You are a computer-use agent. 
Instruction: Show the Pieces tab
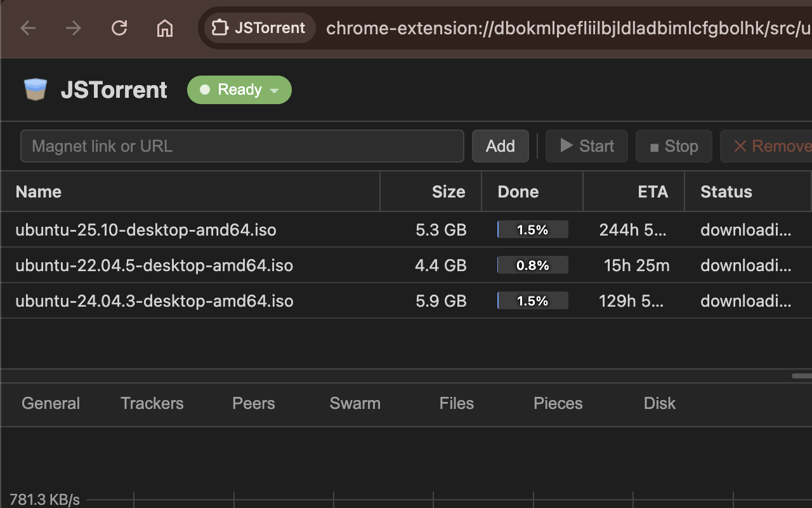point(558,403)
